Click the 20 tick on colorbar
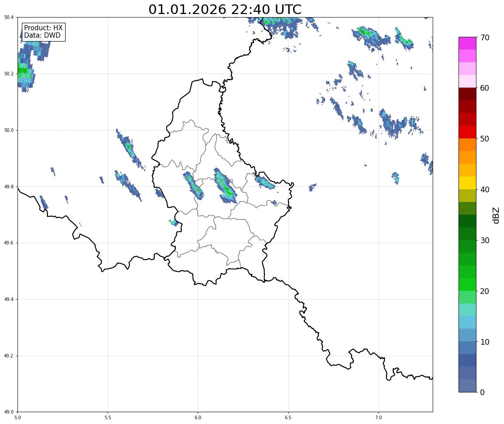 coord(485,291)
